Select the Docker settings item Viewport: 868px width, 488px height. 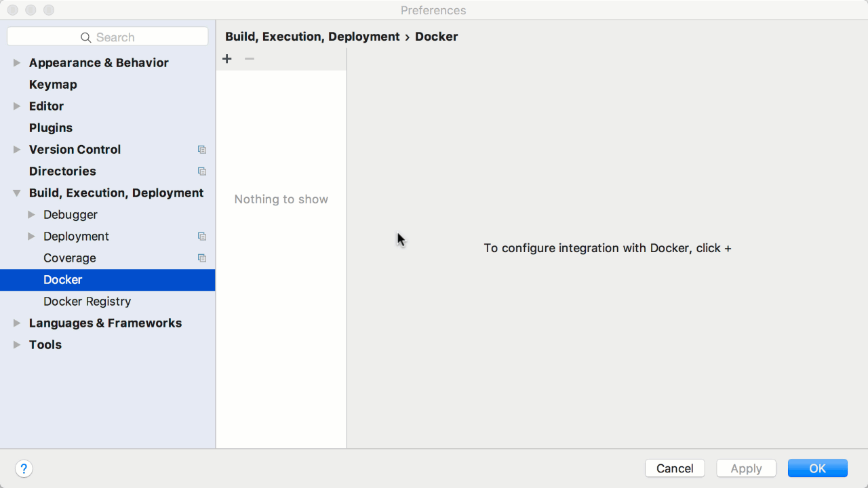(108, 280)
